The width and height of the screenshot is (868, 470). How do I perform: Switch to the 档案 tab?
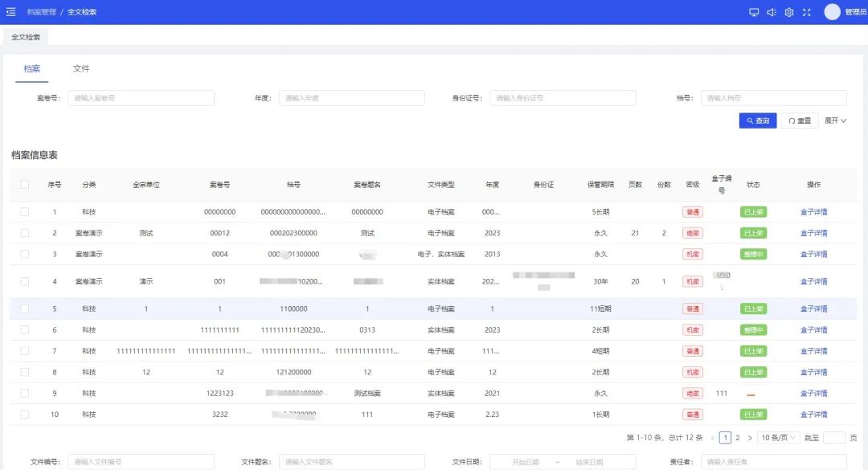tap(31, 68)
